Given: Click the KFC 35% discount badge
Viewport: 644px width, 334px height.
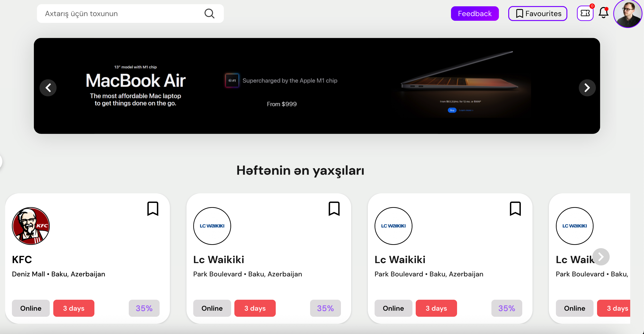Looking at the screenshot, I should [x=144, y=308].
